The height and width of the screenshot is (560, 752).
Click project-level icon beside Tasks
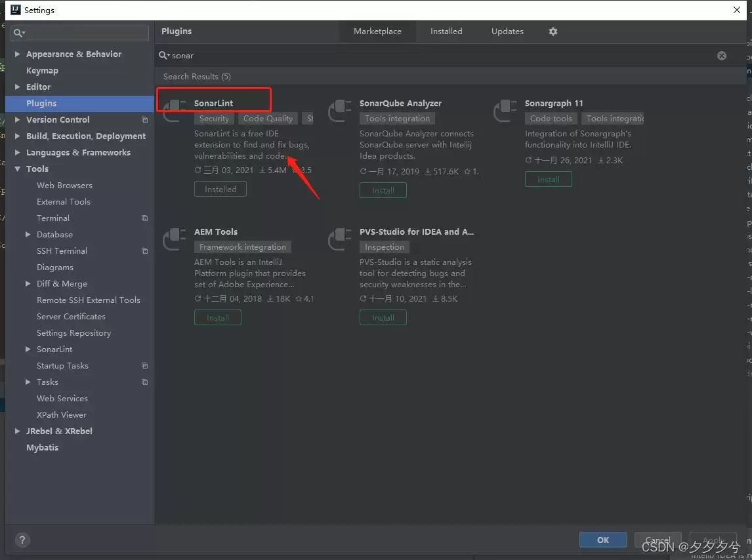click(145, 382)
